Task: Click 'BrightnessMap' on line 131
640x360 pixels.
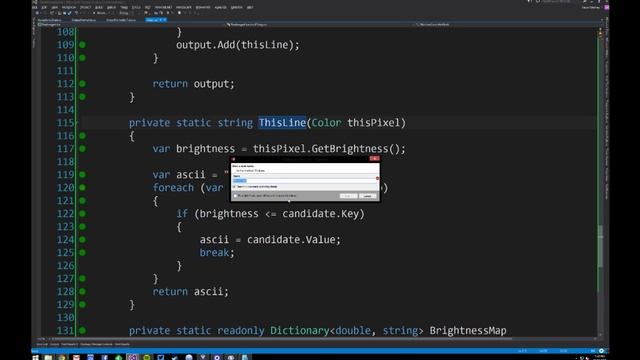Action: pos(468,331)
